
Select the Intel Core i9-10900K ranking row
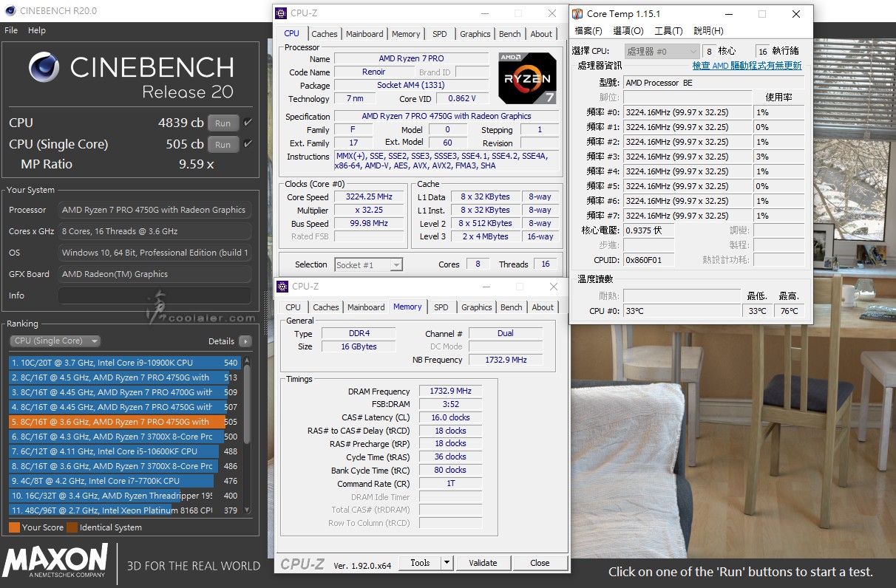point(125,363)
